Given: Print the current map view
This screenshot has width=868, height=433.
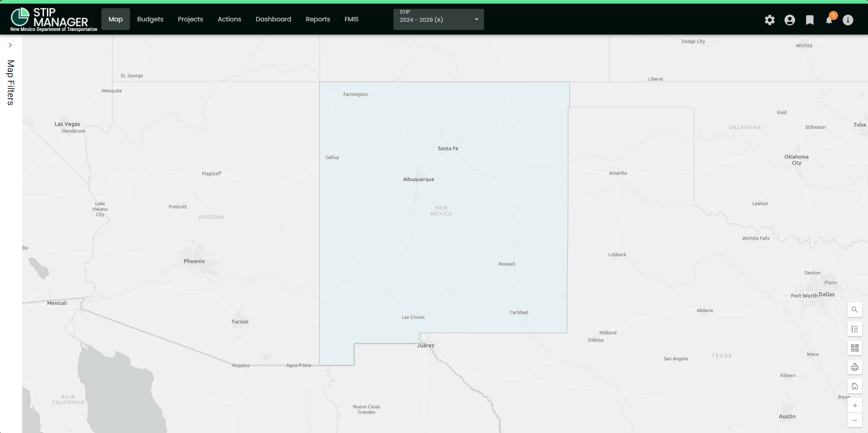Looking at the screenshot, I should [x=855, y=367].
